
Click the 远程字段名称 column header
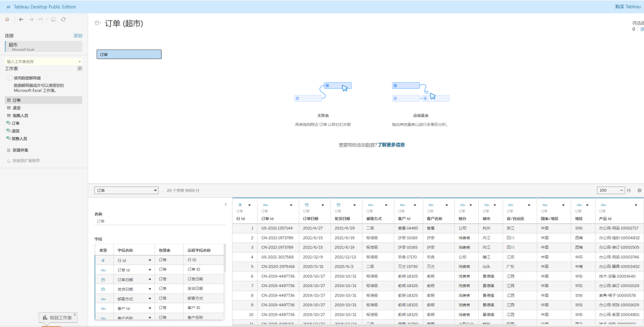199,250
